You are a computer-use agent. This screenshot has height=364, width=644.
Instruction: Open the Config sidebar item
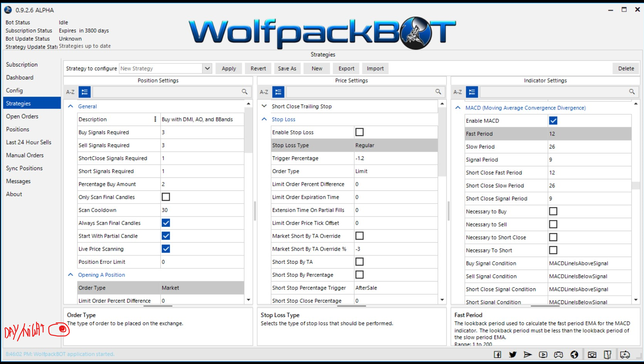(15, 91)
